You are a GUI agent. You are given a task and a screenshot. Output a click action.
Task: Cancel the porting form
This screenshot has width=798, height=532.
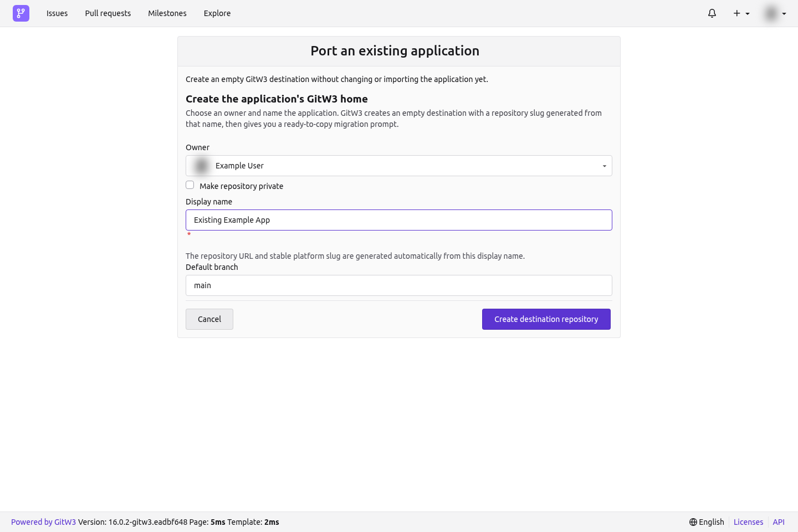click(x=209, y=319)
